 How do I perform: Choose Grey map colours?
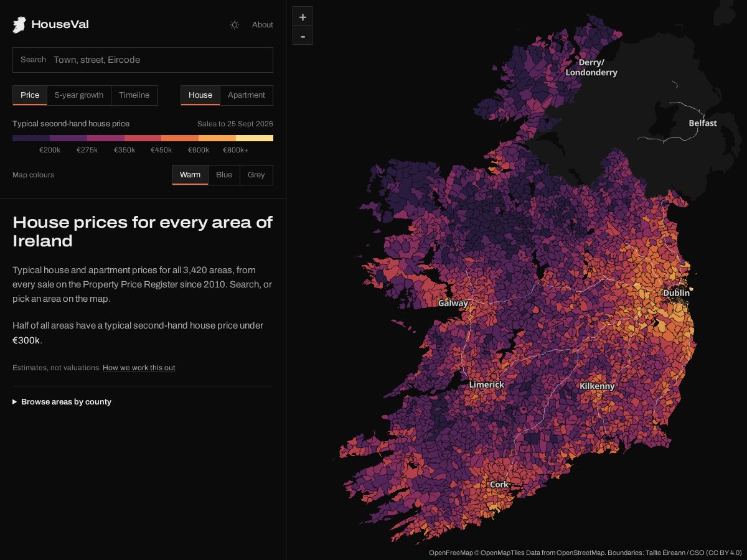(256, 175)
